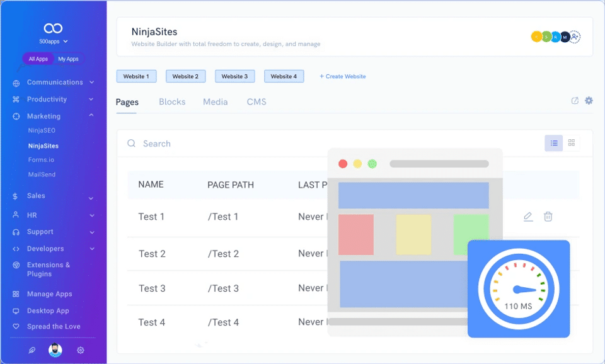This screenshot has height=364, width=605.
Task: Click the add team member icon
Action: [575, 37]
